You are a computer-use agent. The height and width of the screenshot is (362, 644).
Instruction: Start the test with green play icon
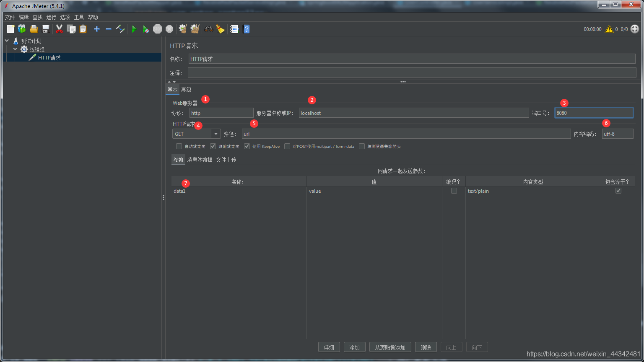pyautogui.click(x=134, y=29)
